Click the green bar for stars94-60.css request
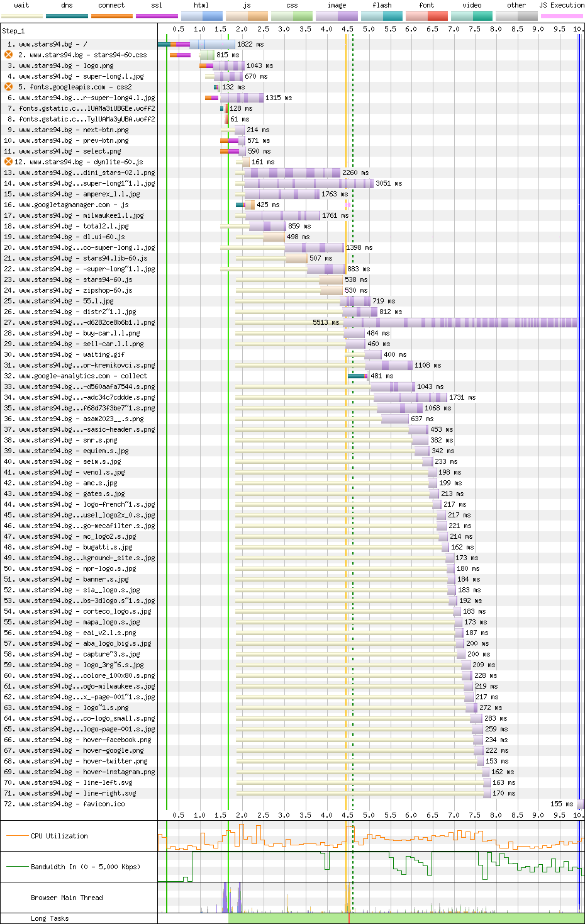 208,55
